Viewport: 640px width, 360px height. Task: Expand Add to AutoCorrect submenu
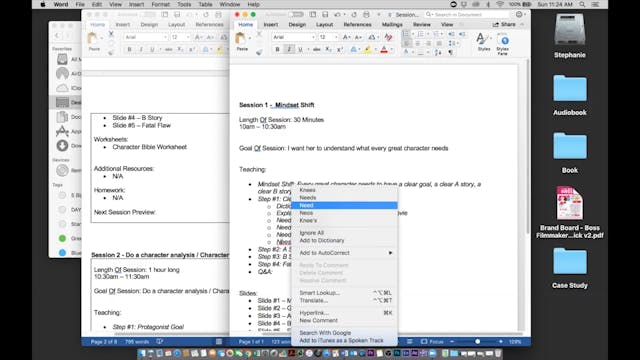(x=344, y=253)
